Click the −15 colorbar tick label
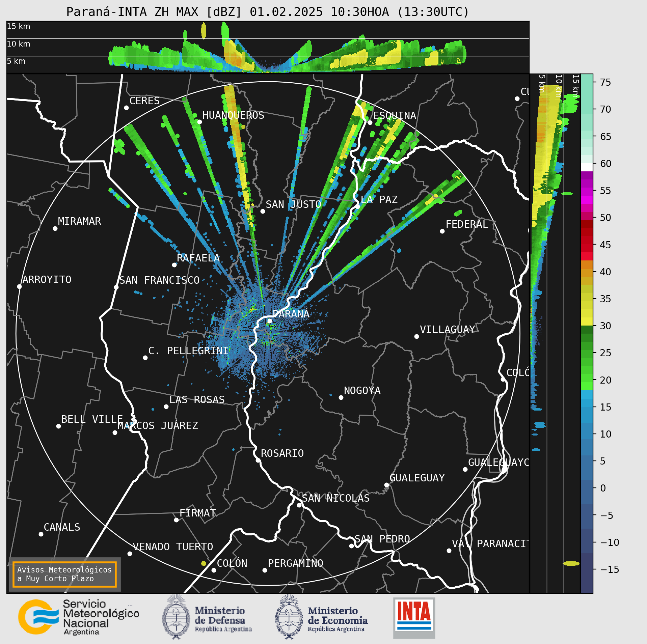This screenshot has height=644, width=647. (x=610, y=569)
